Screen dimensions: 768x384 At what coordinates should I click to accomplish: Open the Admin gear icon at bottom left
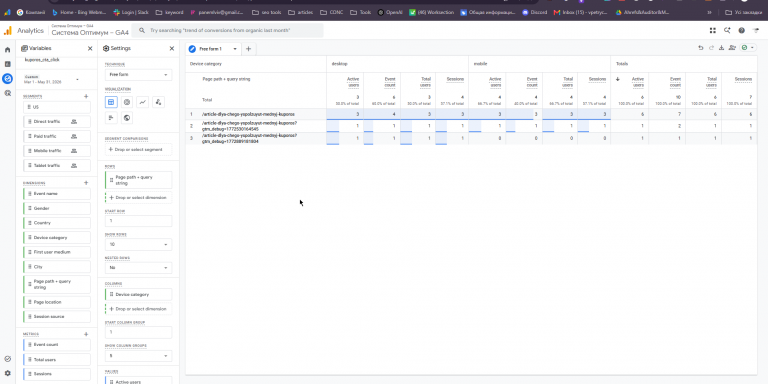pyautogui.click(x=7, y=373)
